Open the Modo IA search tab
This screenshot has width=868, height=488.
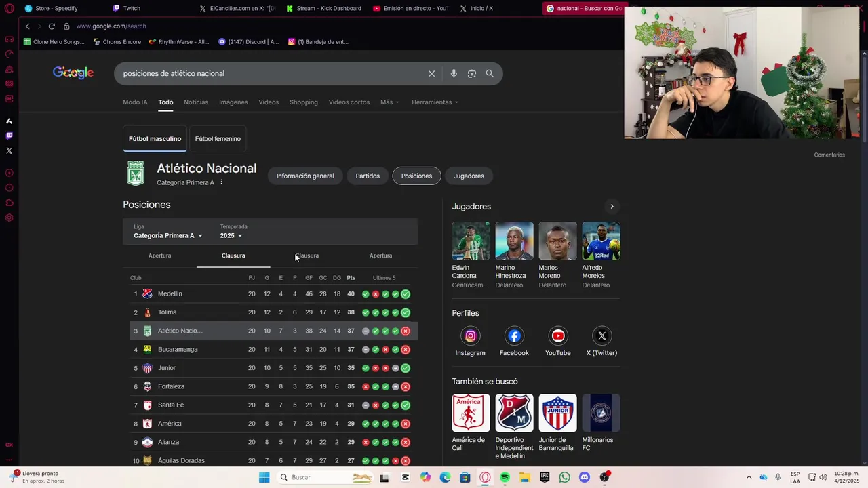[135, 102]
